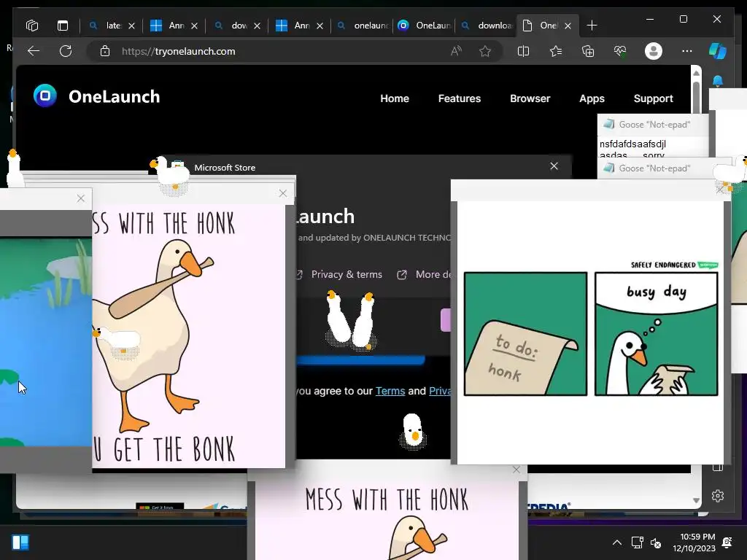Add page to favorites star icon
The height and width of the screenshot is (560, 747).
click(x=485, y=51)
